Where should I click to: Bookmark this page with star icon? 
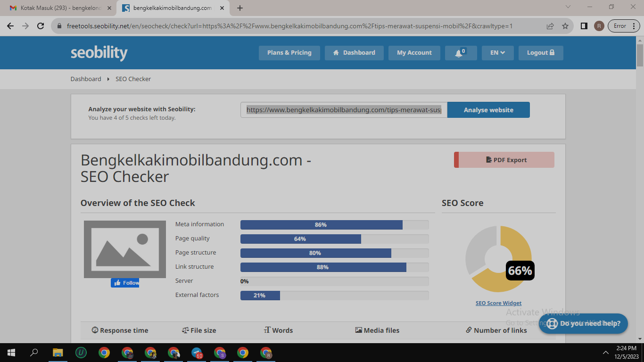pyautogui.click(x=565, y=26)
